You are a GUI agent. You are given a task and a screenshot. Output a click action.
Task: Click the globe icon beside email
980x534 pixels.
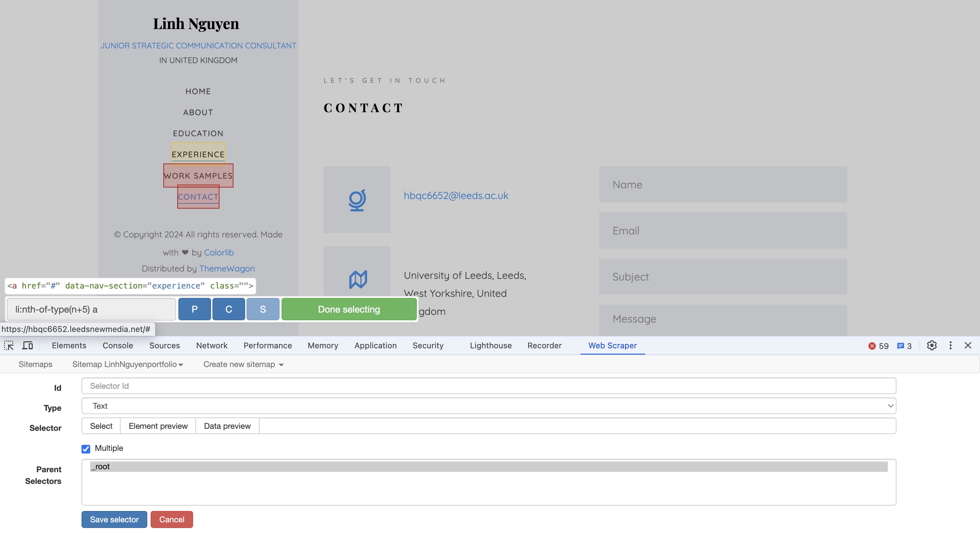click(357, 200)
